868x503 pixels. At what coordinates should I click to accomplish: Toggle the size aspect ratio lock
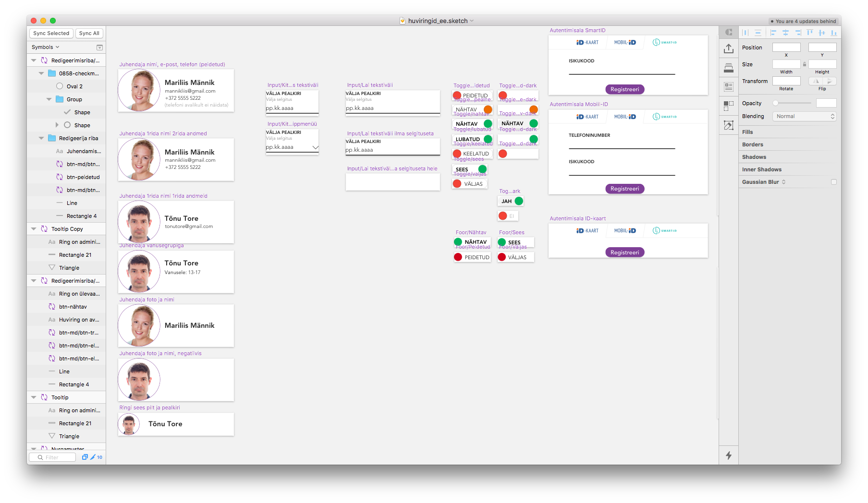click(x=805, y=64)
